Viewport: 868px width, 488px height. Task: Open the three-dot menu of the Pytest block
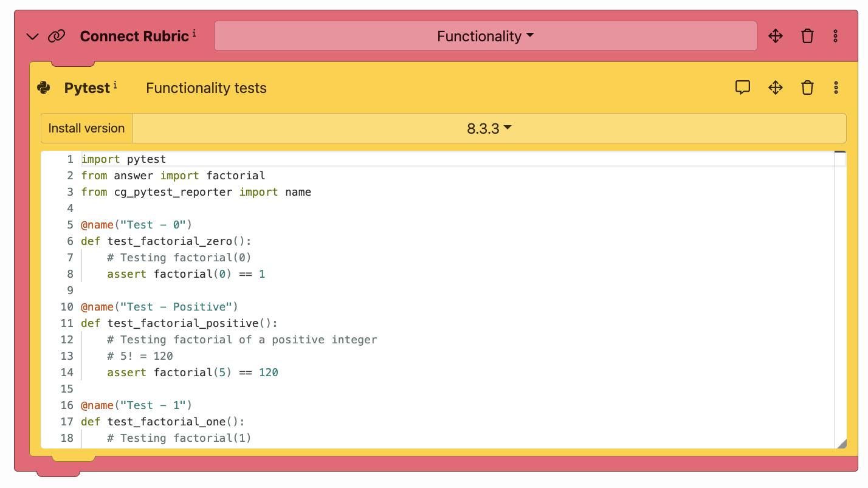(836, 88)
